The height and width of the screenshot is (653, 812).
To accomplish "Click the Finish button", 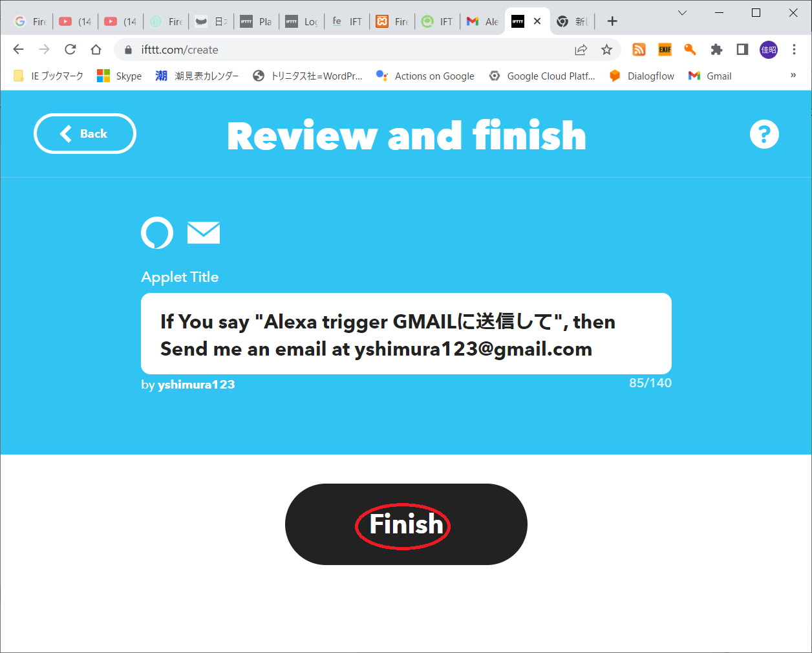I will [406, 524].
